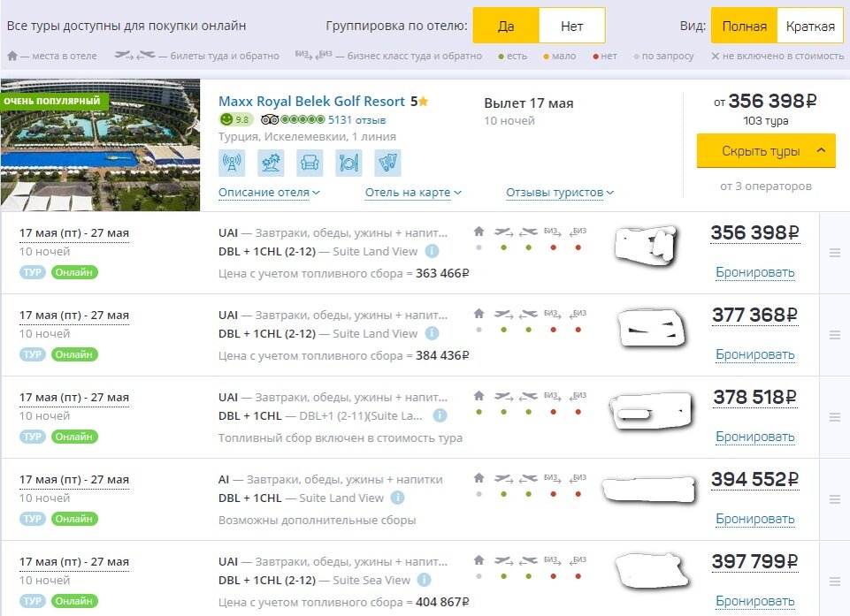
Task: Click 'Бронировать' for the 378 518₽ tour
Action: 754,437
